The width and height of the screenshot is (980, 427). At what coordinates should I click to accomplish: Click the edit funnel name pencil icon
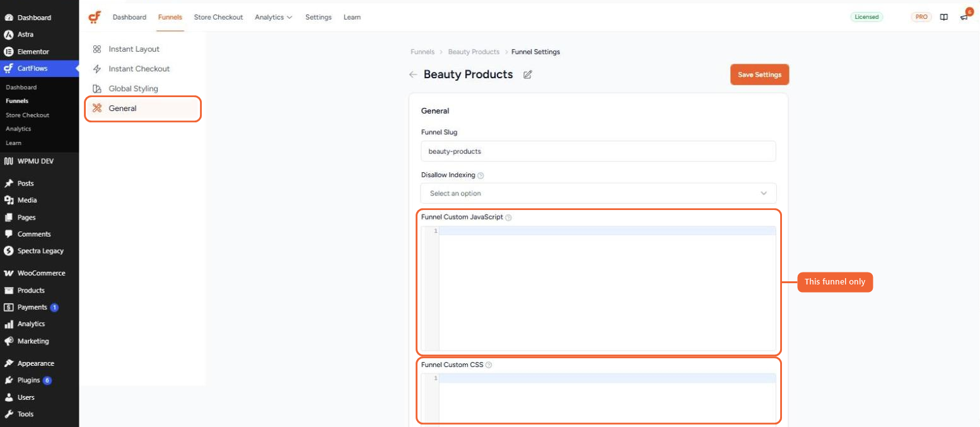tap(528, 74)
